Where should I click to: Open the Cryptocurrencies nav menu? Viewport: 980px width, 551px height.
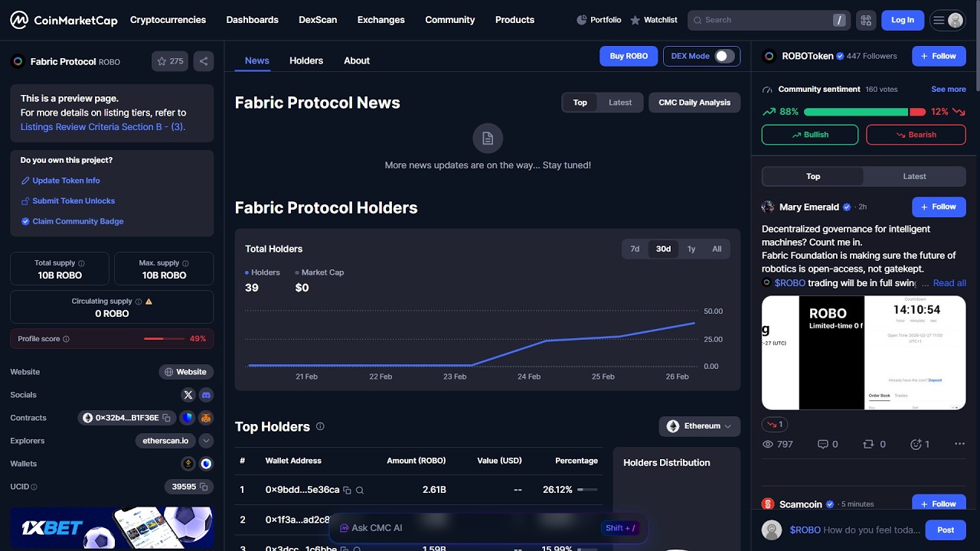pyautogui.click(x=168, y=20)
